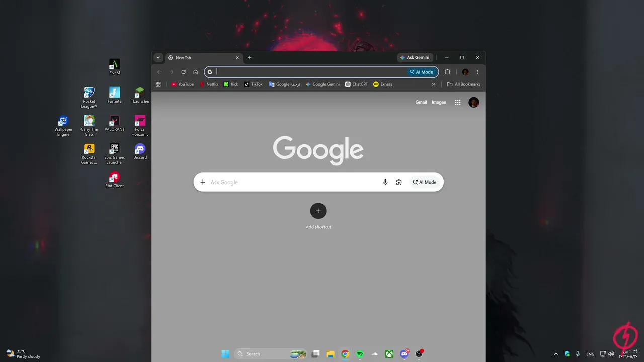
Task: Click AI Mode in the Google search box
Action: point(425,182)
